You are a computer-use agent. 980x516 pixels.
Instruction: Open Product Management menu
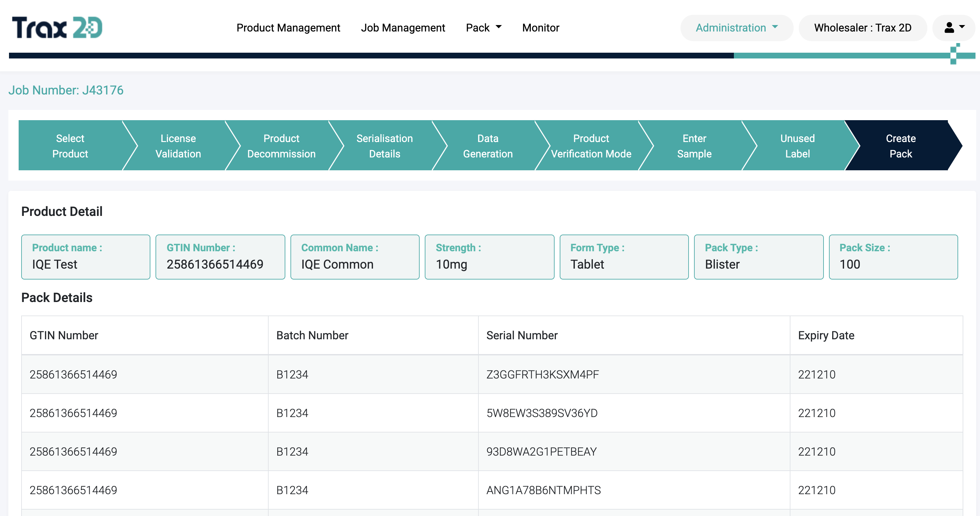[288, 28]
